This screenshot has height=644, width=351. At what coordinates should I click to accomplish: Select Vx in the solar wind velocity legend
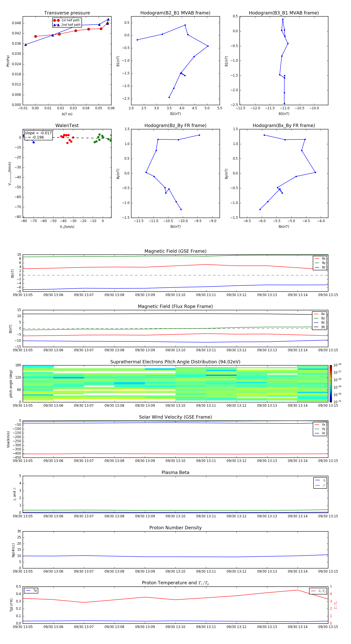coord(320,425)
